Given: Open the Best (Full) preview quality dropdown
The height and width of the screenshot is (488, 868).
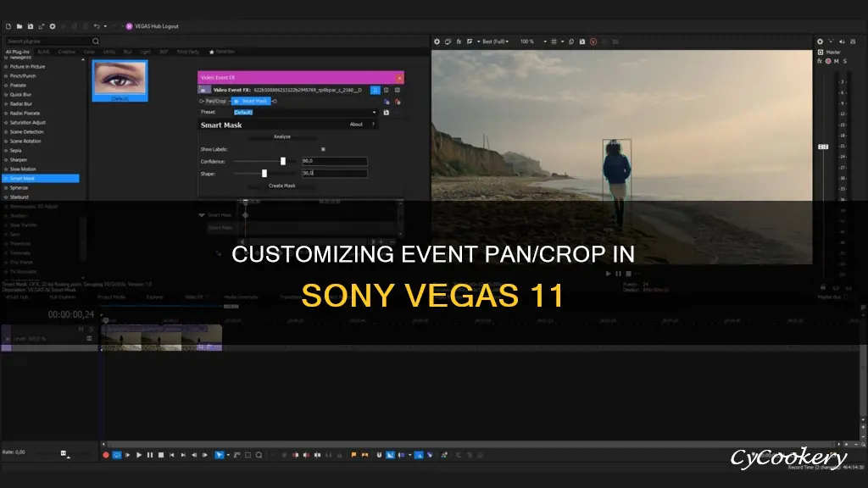Looking at the screenshot, I should click(493, 42).
